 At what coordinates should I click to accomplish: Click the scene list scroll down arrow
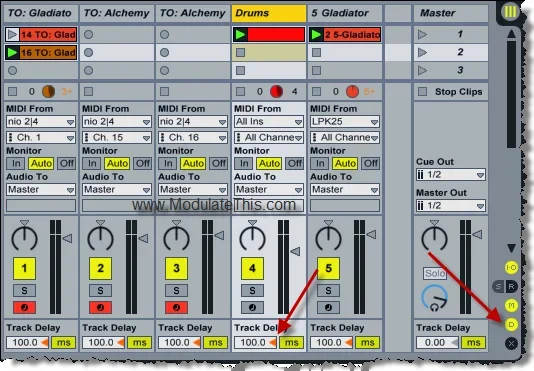pos(511,248)
